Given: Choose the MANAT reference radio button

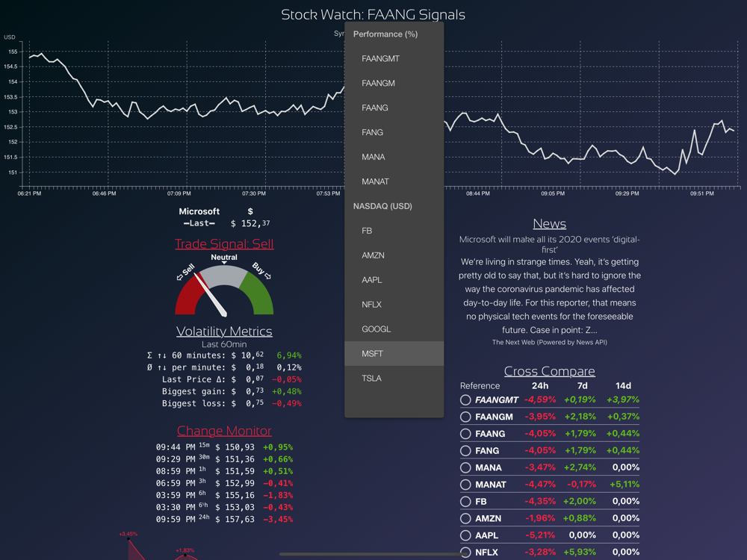Looking at the screenshot, I should point(465,485).
